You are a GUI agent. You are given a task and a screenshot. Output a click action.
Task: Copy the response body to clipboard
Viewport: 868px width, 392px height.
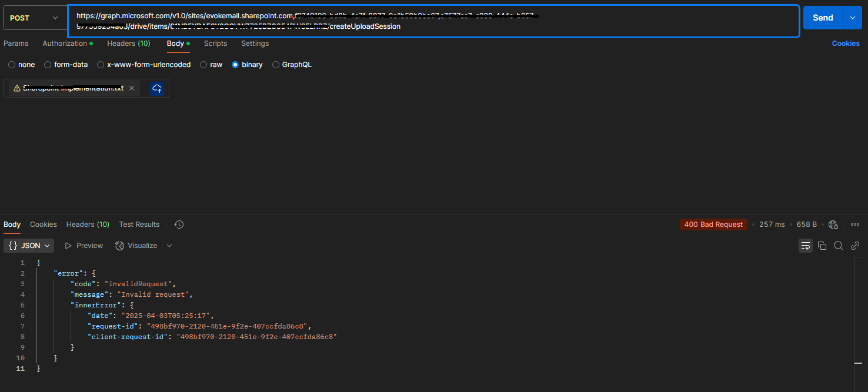point(822,246)
